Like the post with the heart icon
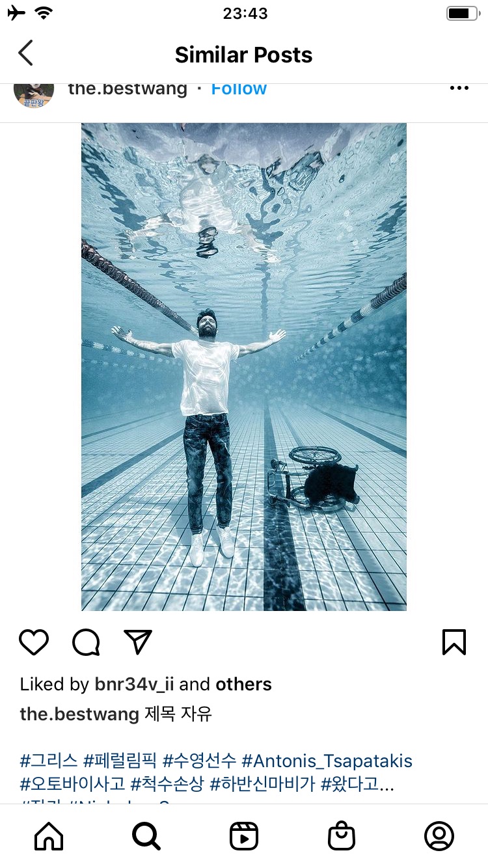Image resolution: width=488 pixels, height=868 pixels. pos(34,642)
